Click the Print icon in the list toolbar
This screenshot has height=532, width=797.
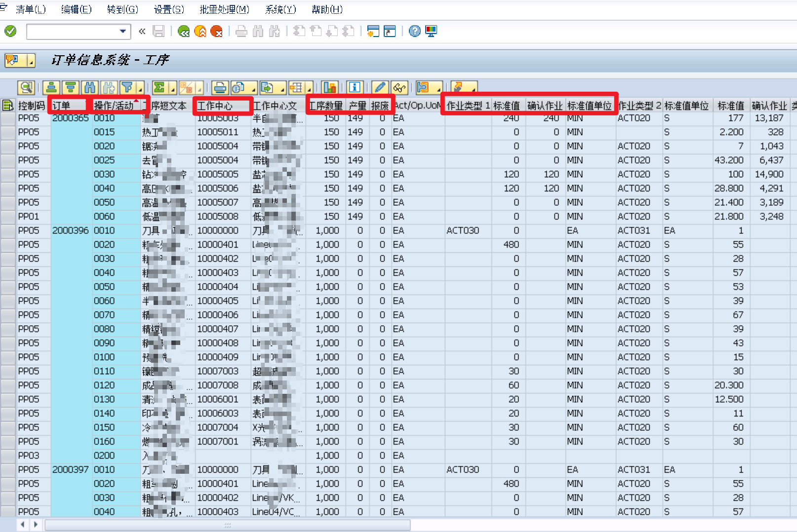(220, 87)
